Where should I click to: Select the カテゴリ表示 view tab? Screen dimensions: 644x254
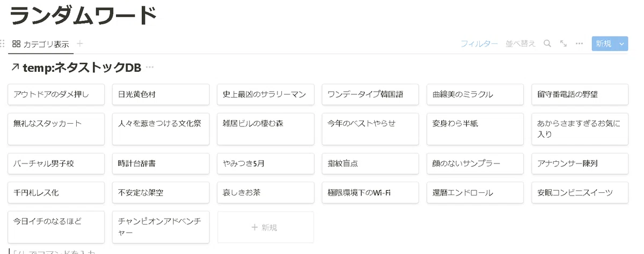(x=41, y=44)
